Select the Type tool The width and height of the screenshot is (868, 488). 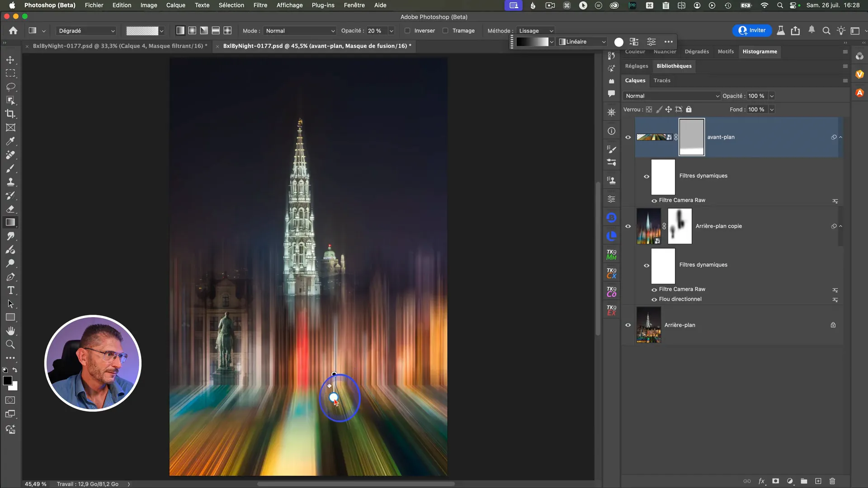pyautogui.click(x=10, y=290)
